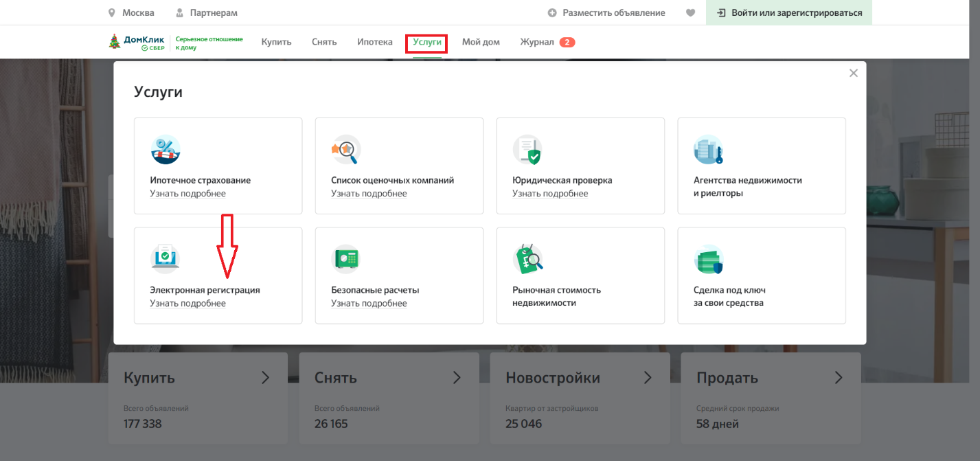Click the Сделка под ключ icon

point(708,259)
